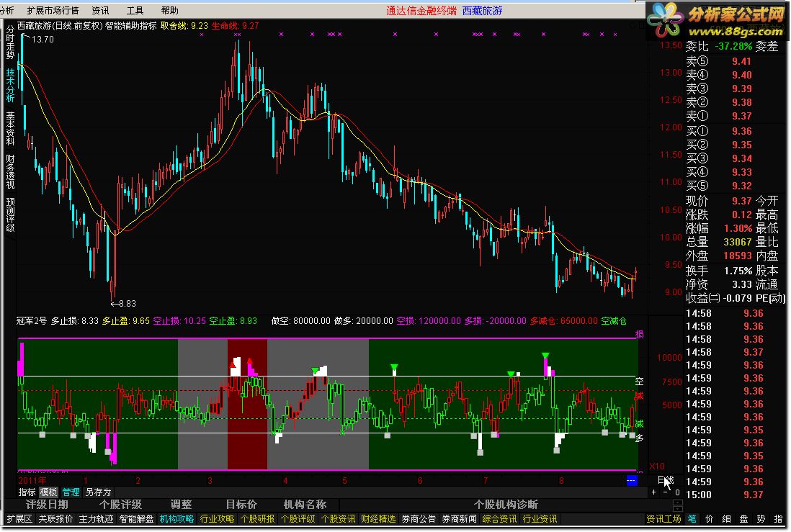Open the 券商新闻 tab

click(x=459, y=519)
